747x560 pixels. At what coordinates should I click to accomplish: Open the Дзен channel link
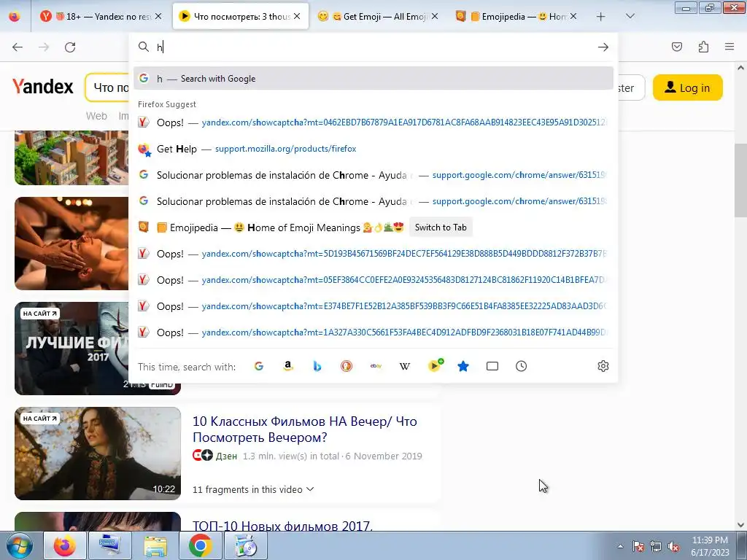(226, 456)
